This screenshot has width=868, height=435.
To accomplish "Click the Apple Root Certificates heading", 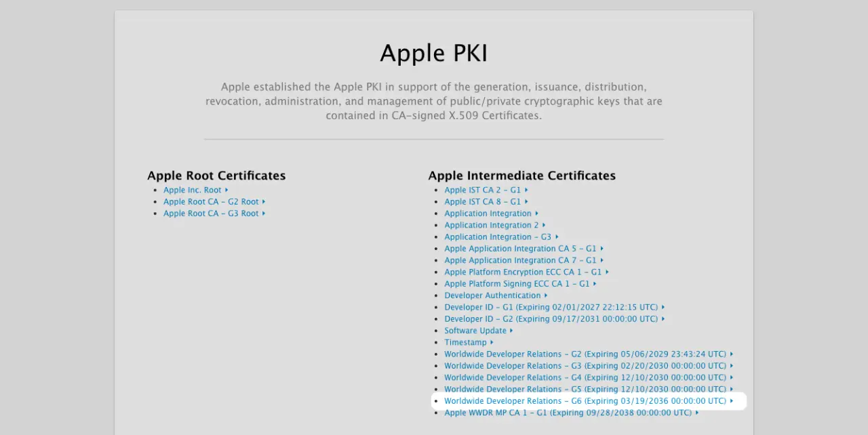I will point(216,175).
